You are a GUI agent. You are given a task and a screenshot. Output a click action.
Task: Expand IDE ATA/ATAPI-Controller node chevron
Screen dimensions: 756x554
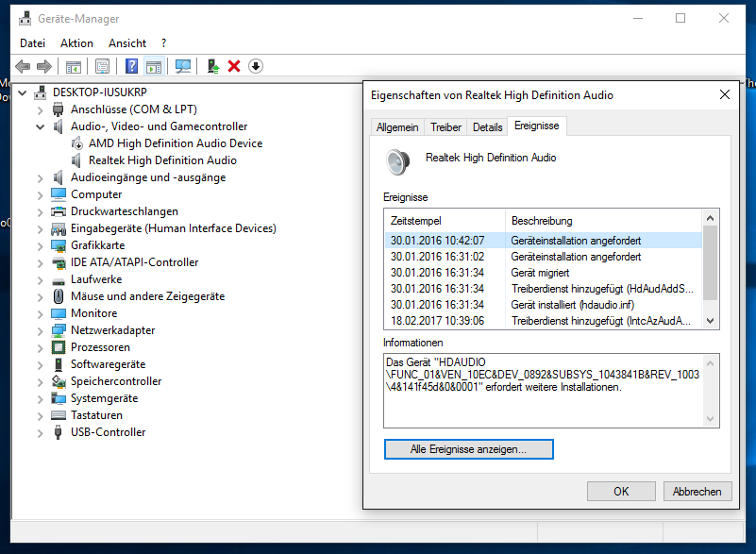[x=40, y=262]
